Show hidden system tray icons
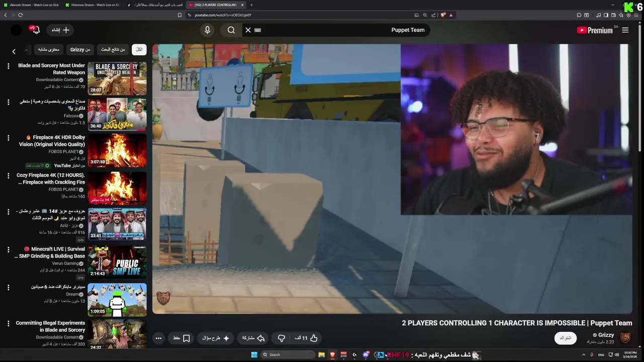The height and width of the screenshot is (362, 644). pyautogui.click(x=584, y=354)
